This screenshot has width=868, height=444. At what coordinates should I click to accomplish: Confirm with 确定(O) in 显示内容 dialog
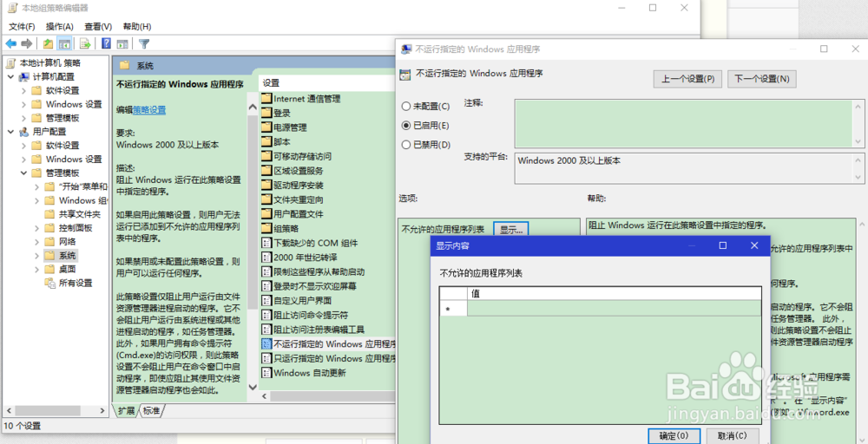(674, 435)
